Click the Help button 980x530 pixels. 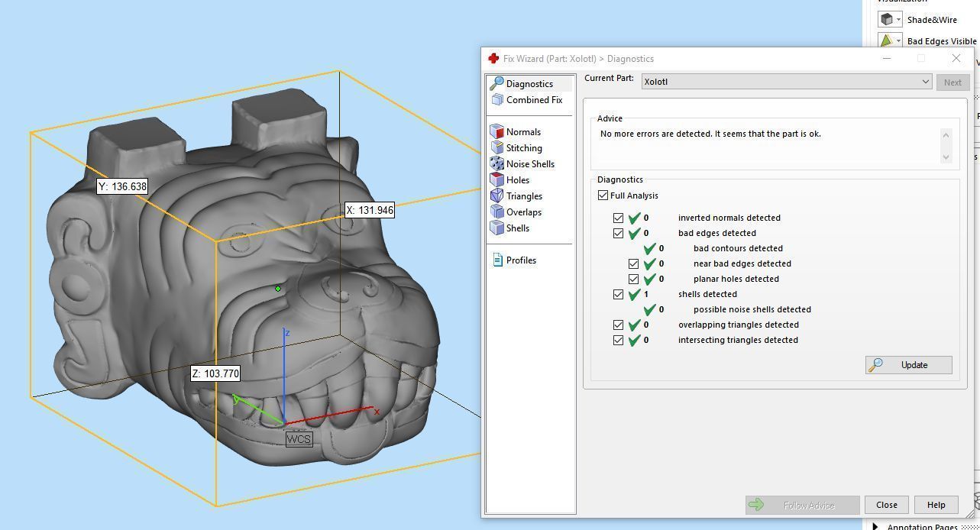[x=936, y=505]
